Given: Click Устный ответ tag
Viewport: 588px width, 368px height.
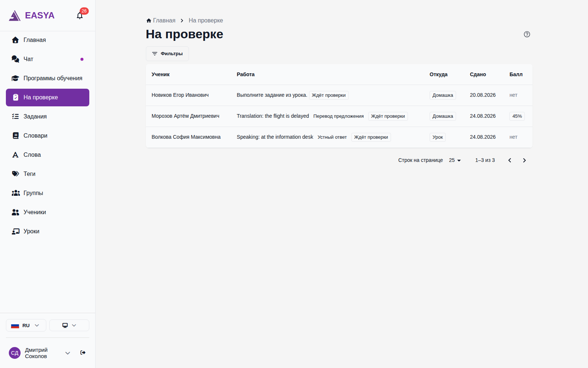Looking at the screenshot, I should pyautogui.click(x=332, y=137).
